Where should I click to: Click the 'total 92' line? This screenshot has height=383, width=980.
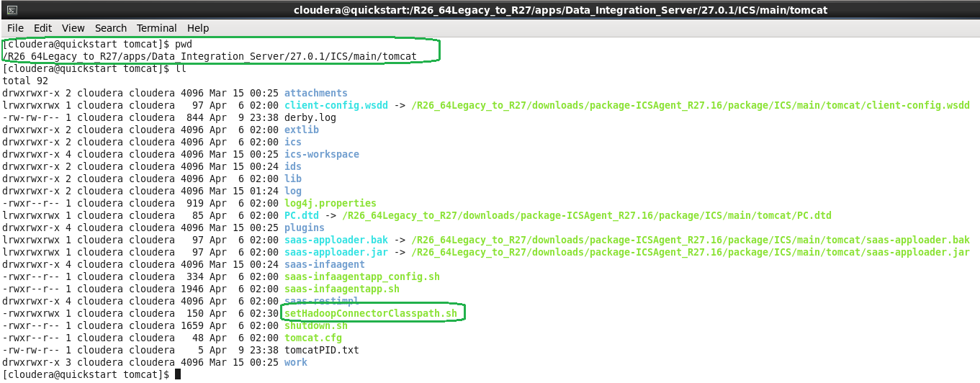tap(25, 81)
